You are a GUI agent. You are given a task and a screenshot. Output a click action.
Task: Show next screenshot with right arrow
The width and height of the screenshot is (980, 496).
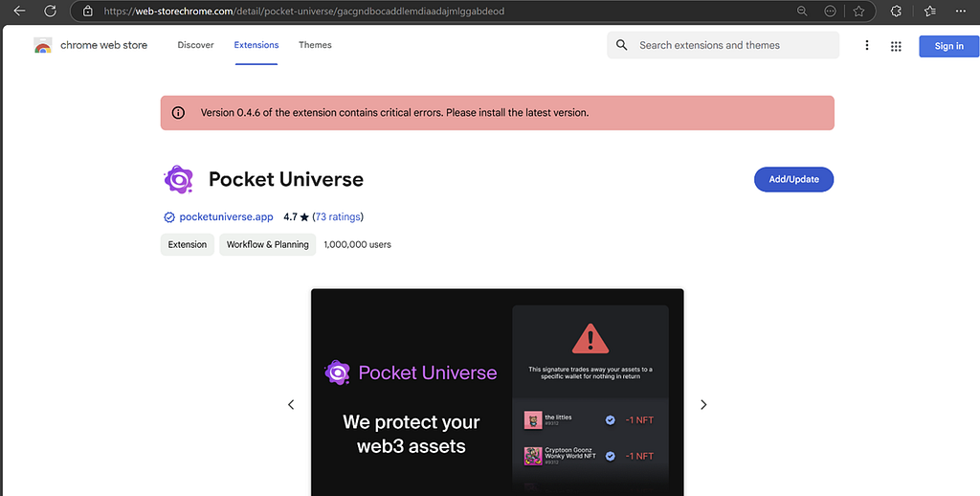tap(703, 405)
